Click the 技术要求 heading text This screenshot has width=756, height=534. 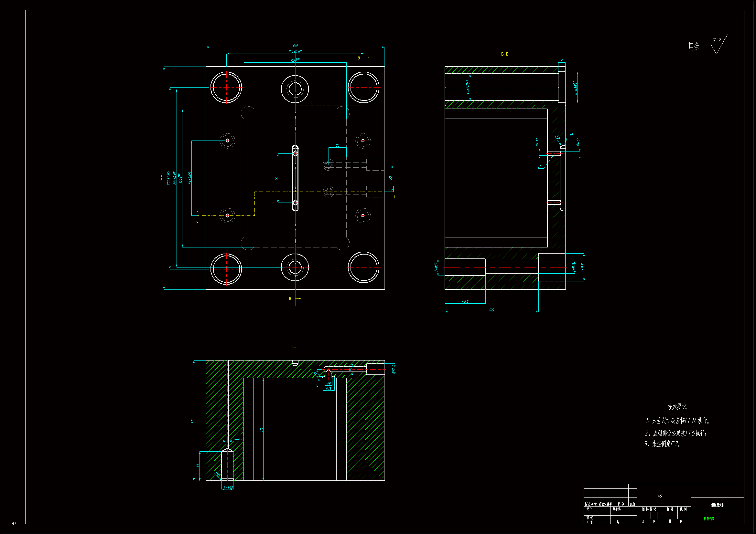(677, 406)
